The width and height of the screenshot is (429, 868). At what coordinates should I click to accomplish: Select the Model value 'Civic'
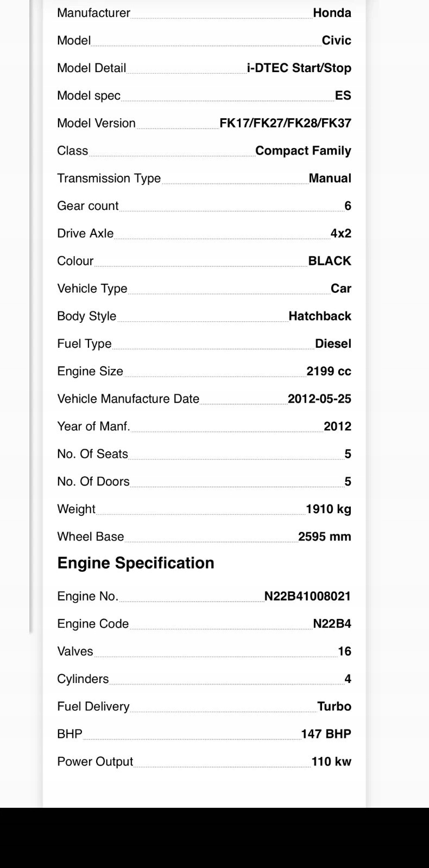(336, 41)
